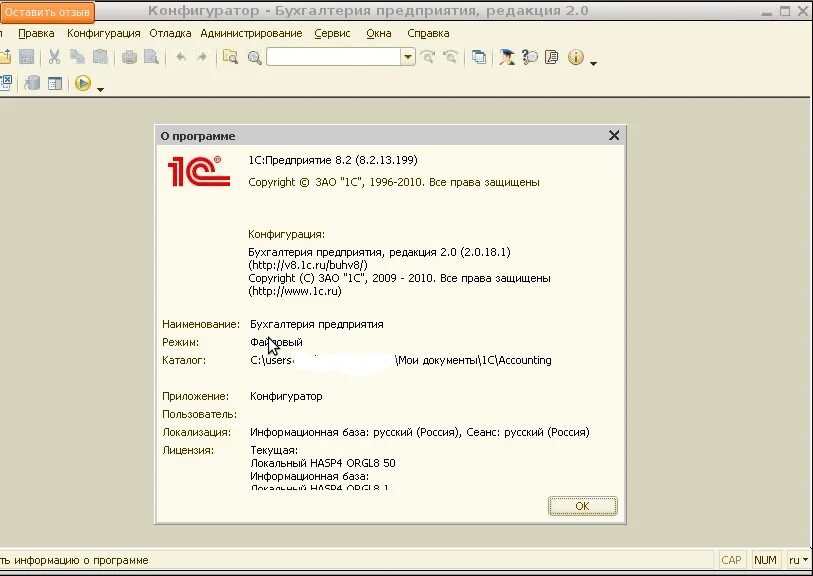
Task: Close the О программе dialog
Action: pos(614,135)
